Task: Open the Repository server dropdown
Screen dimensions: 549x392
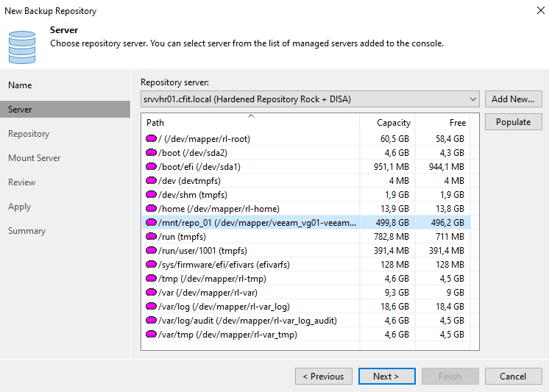Action: pos(472,99)
